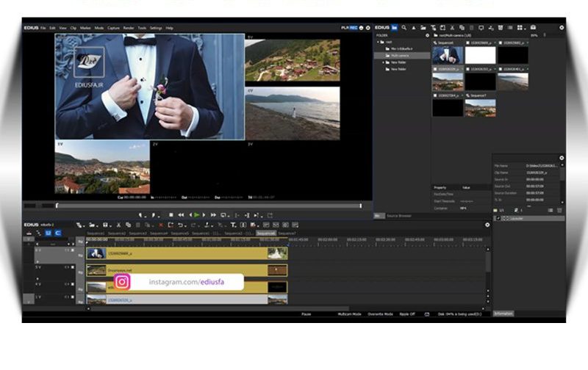Open the Marker menu
Viewport: 588px width, 370px height.
[x=85, y=28]
